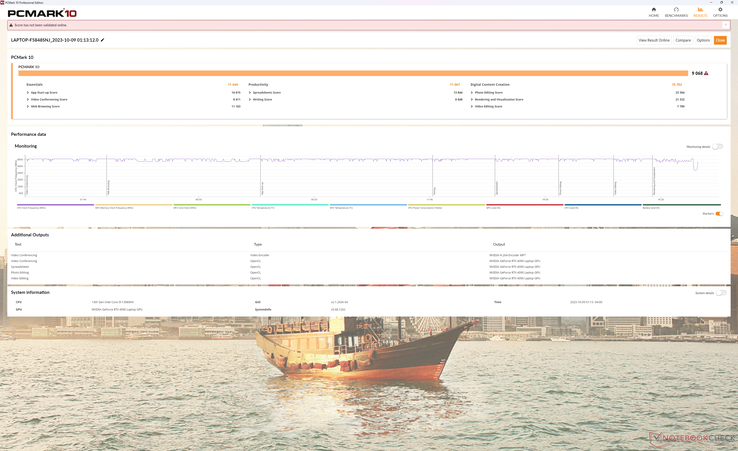Image resolution: width=738 pixels, height=451 pixels.
Task: Click Web Browsing marker in monitoring chart
Action: point(108,187)
